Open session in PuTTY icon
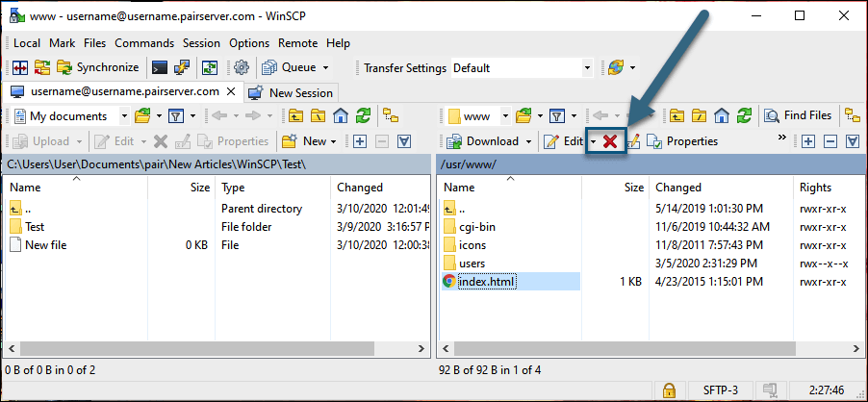The width and height of the screenshot is (868, 402). (x=182, y=67)
